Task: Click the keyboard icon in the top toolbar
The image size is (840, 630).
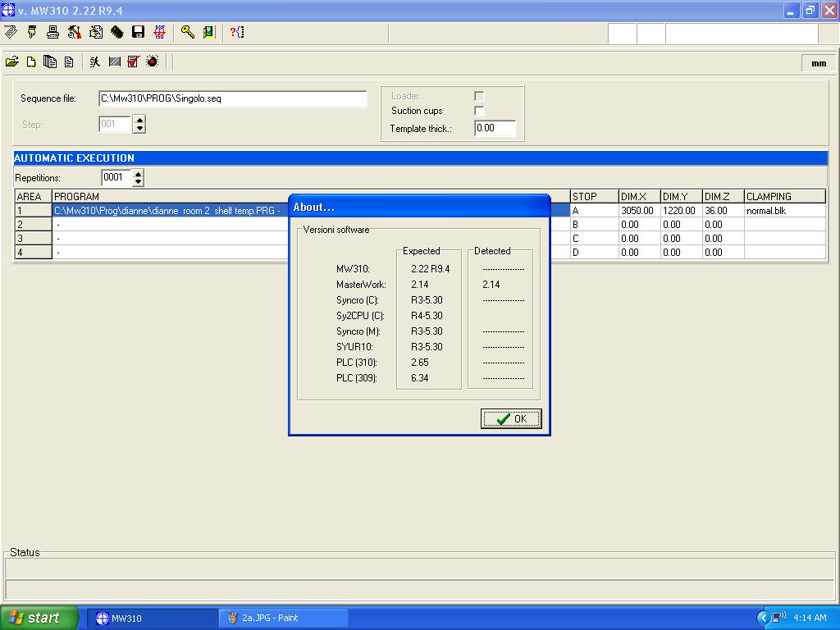Action: coord(11,32)
